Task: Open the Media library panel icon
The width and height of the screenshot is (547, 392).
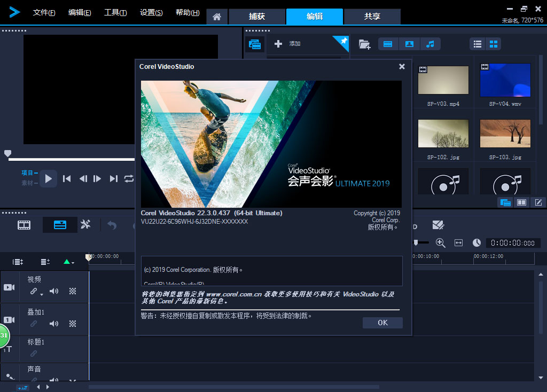Action: (x=255, y=44)
